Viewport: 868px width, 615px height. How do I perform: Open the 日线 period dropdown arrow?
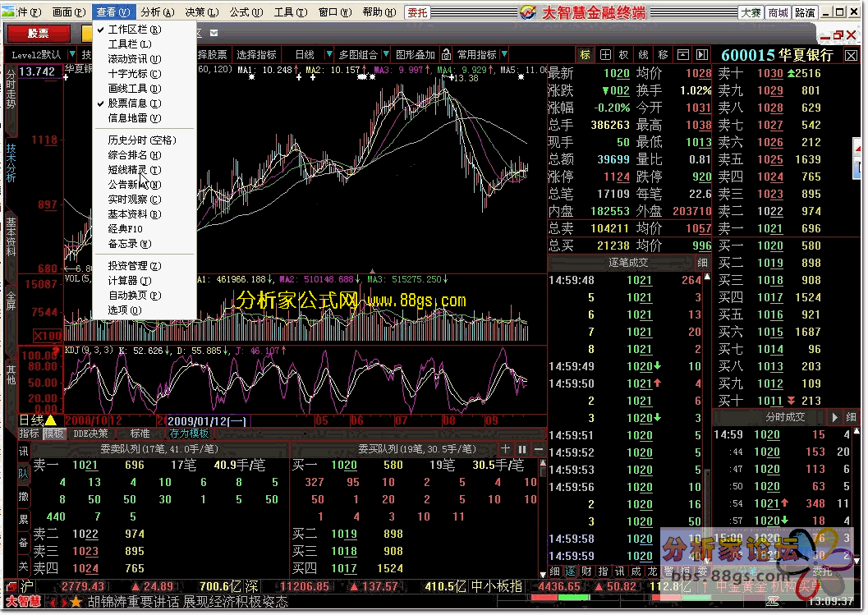coord(329,54)
